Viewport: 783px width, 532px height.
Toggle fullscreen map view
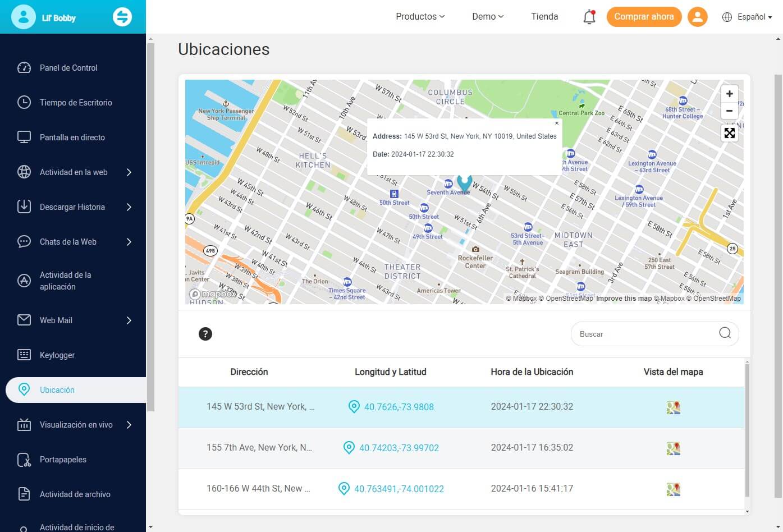729,133
